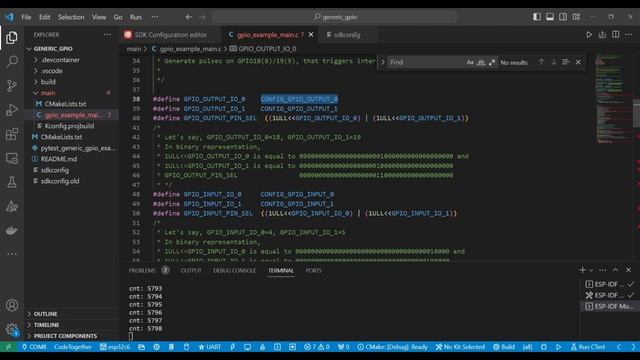Open the Remote Explorer view
640x360 pixels.
pyautogui.click(x=12, y=158)
